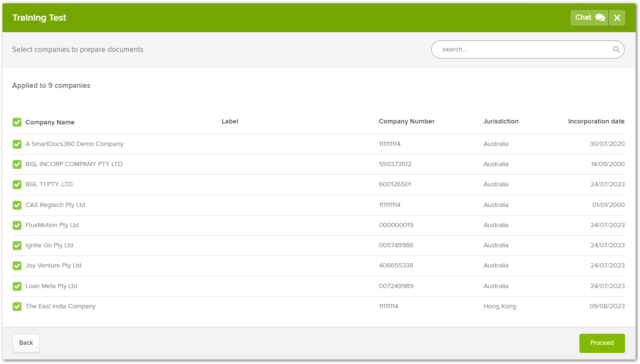The width and height of the screenshot is (640, 364).
Task: Click company number 11111114
Action: tap(389, 306)
